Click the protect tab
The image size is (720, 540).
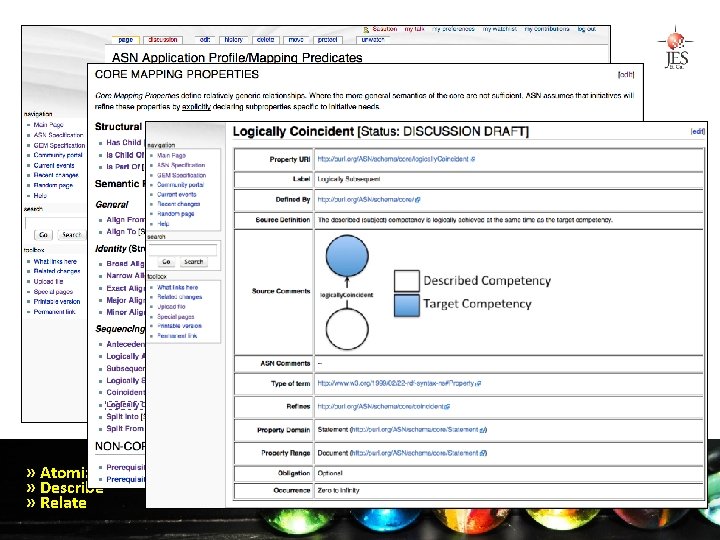point(327,40)
